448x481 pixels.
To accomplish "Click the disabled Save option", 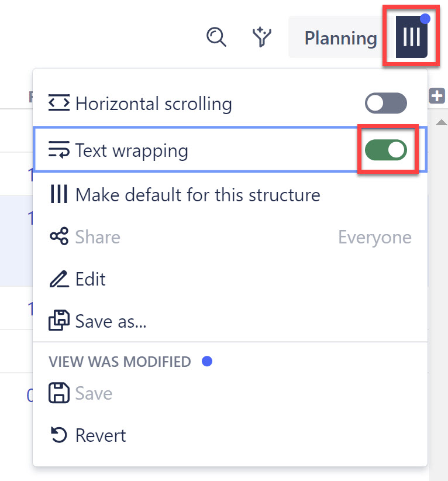I will coord(92,393).
